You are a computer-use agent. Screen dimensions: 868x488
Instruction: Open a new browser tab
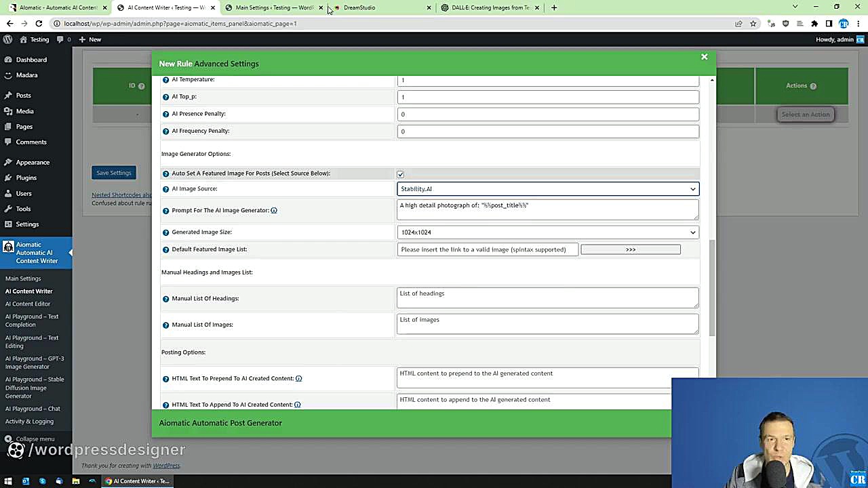pos(554,7)
